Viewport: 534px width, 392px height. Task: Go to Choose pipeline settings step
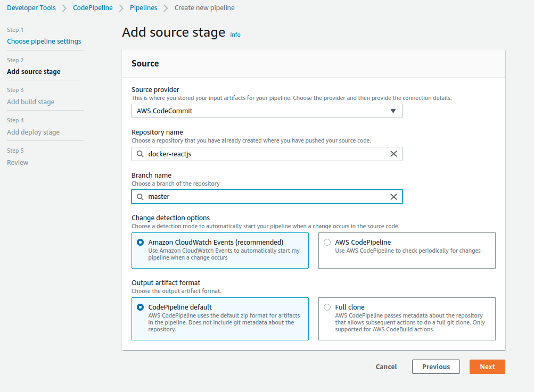click(44, 41)
